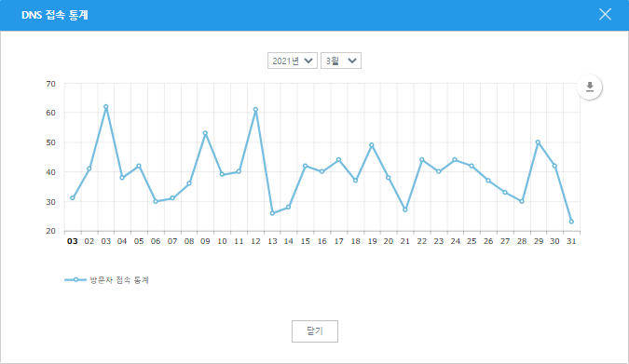Click the 닫기 button

coord(315,331)
